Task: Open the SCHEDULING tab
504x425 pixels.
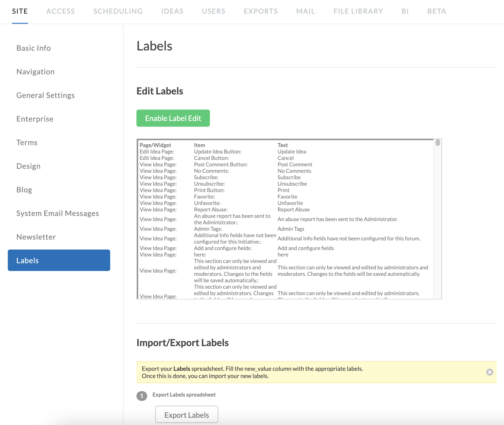Action: pos(118,11)
